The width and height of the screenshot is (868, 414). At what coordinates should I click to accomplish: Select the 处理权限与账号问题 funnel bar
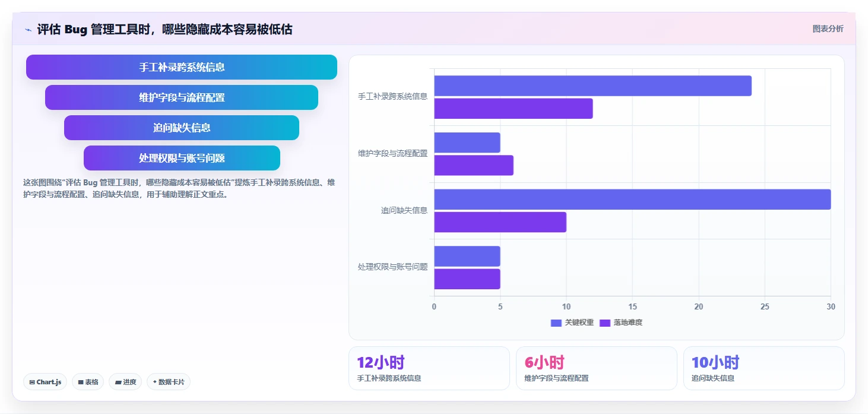(x=182, y=158)
